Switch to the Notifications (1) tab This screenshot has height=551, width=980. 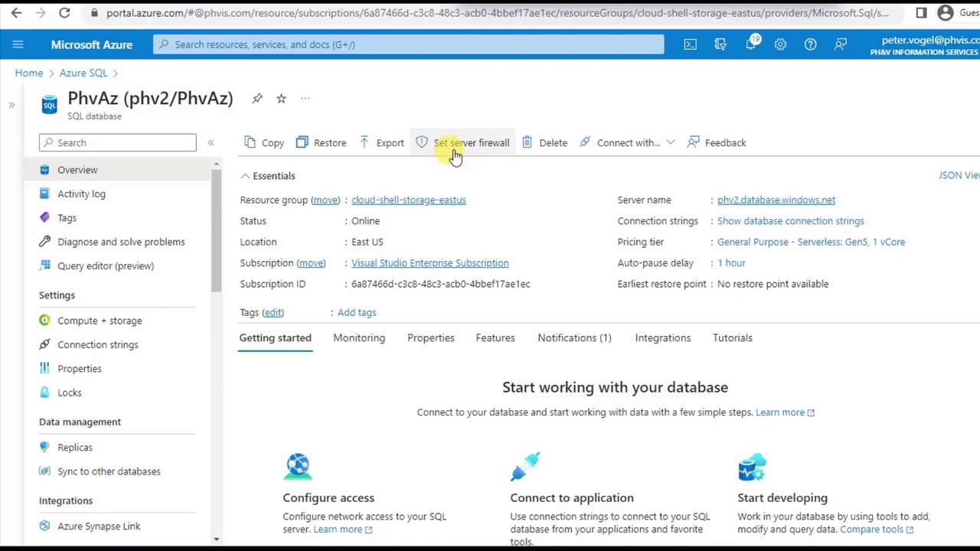coord(574,337)
